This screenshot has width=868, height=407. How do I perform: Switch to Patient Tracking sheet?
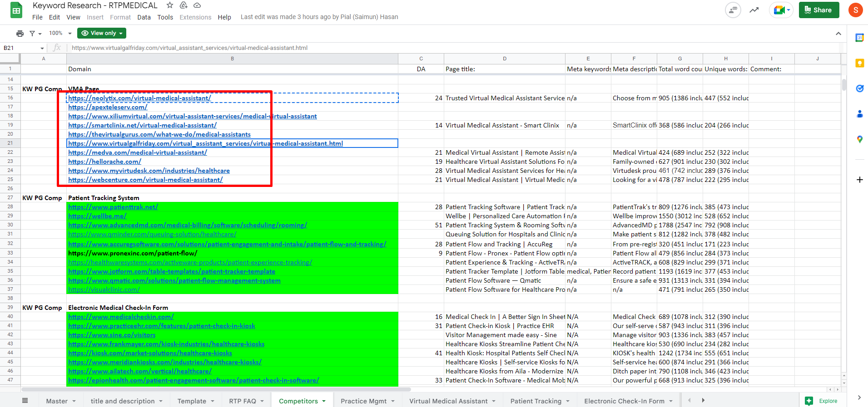point(536,401)
